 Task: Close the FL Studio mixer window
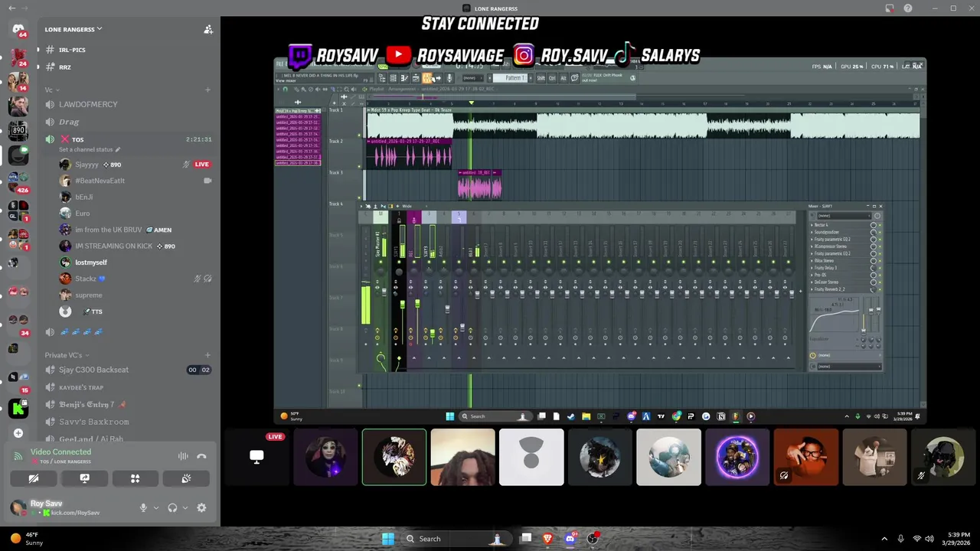tap(880, 207)
